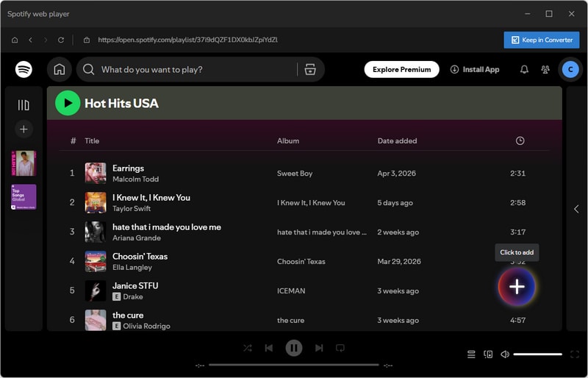Open the queue icon in player bar
588x378 pixels.
pyautogui.click(x=471, y=354)
